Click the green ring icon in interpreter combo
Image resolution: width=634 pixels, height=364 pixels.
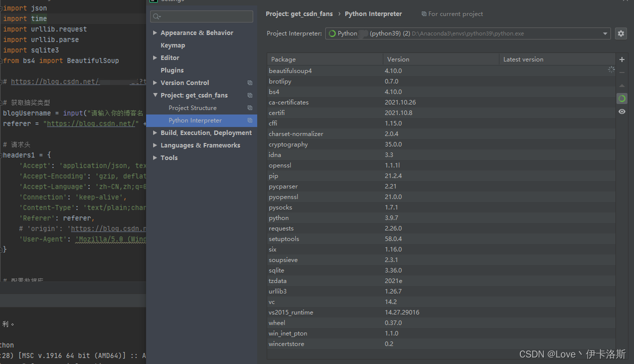(332, 33)
